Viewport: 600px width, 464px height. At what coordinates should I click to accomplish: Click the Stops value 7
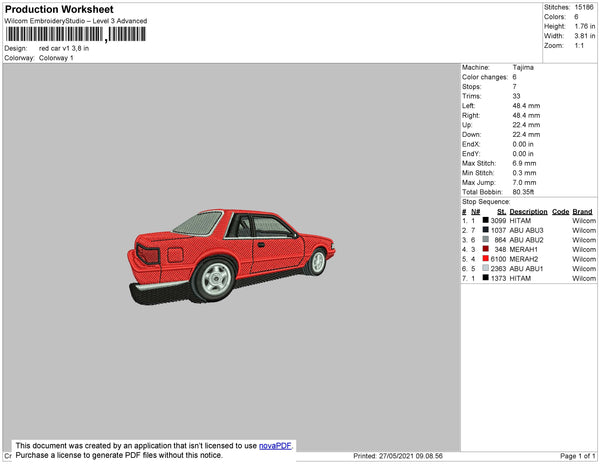(515, 86)
